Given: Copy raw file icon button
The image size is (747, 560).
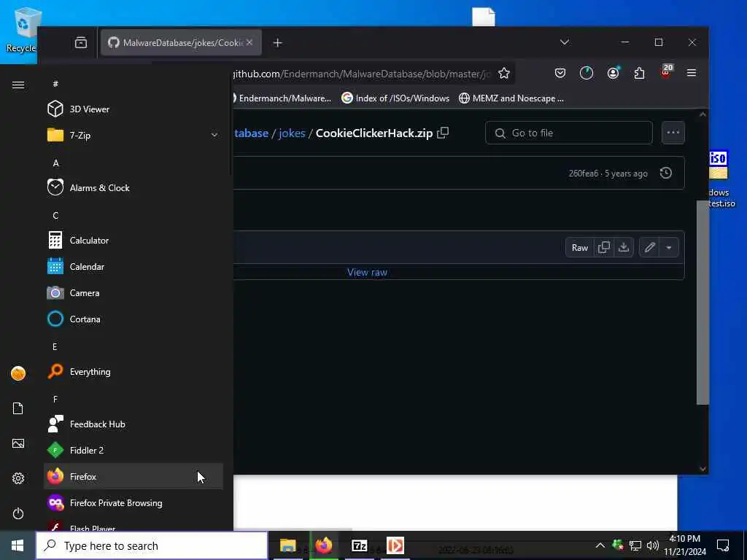Looking at the screenshot, I should tap(603, 248).
